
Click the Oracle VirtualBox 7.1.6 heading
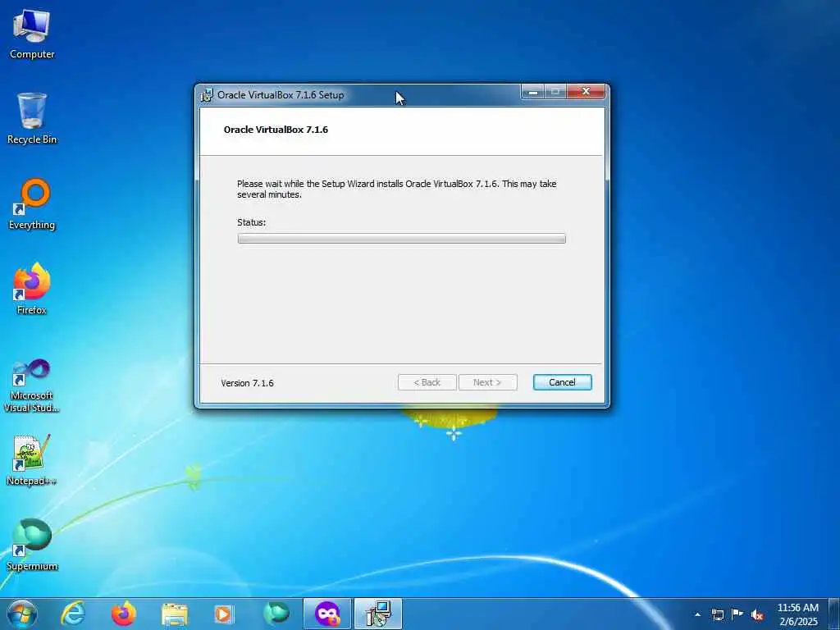276,130
